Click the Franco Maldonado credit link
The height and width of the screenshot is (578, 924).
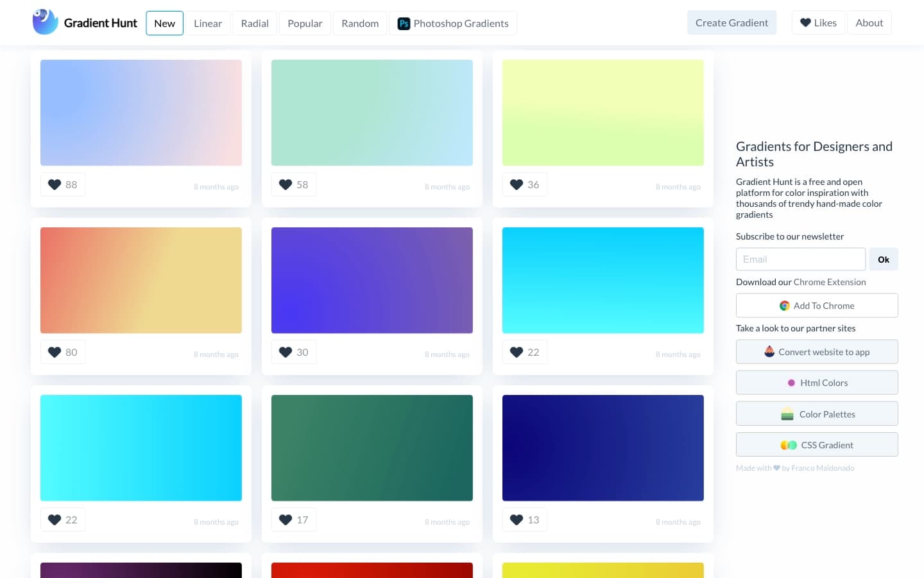pos(823,468)
